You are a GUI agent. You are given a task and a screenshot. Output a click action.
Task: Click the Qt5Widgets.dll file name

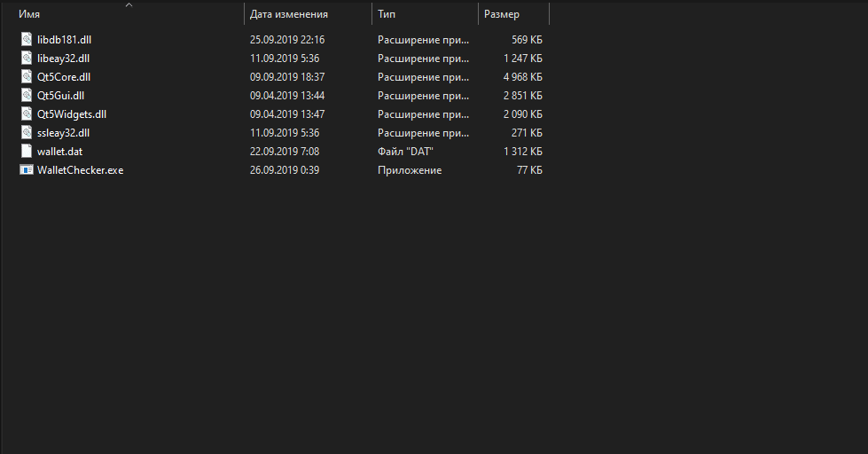pos(72,114)
